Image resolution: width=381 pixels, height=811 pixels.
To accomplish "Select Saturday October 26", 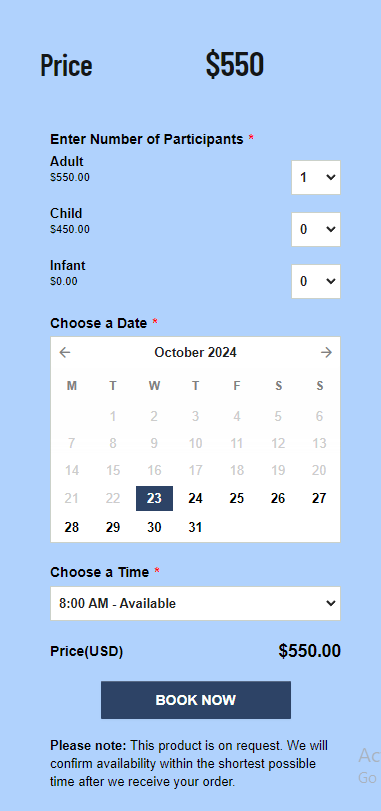I will 278,498.
